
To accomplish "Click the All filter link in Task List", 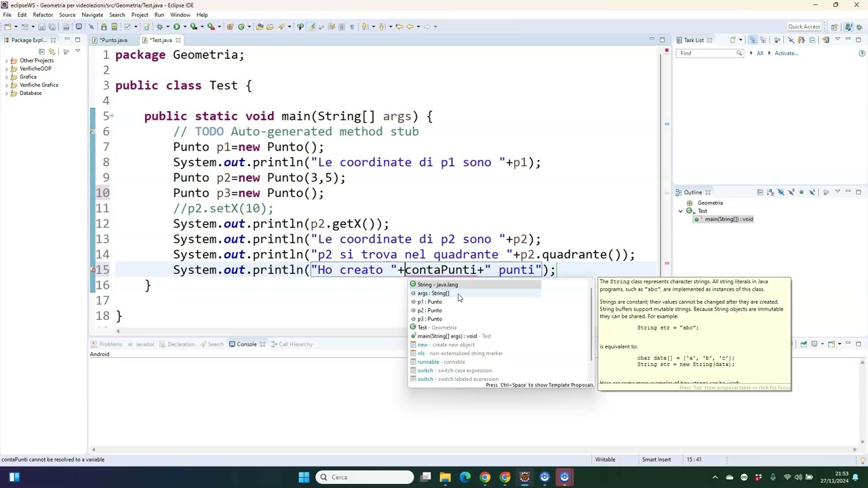I will (759, 53).
